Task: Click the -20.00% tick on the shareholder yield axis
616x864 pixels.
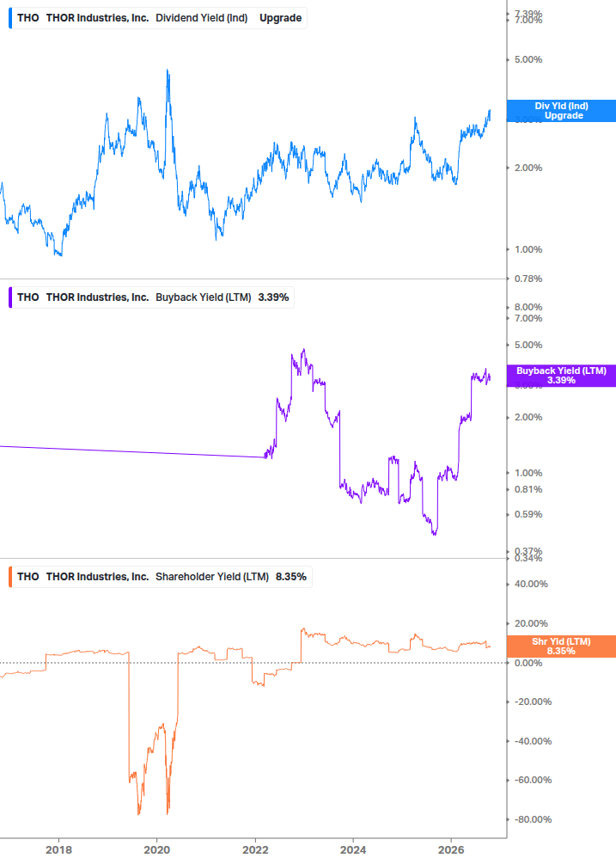Action: (533, 702)
